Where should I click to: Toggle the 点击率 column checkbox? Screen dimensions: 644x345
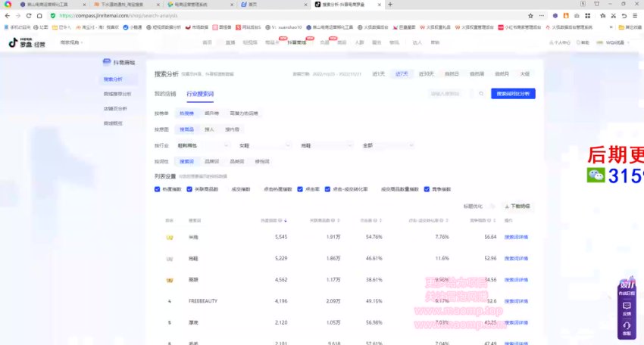[301, 188]
